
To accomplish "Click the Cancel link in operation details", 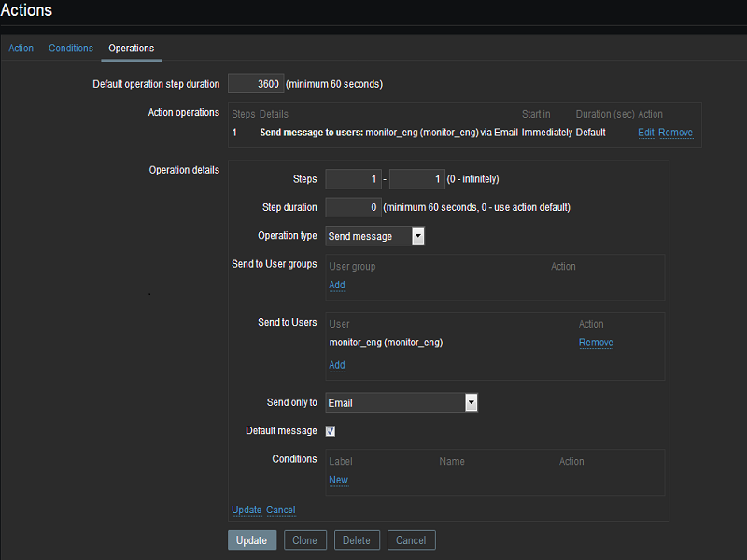I will 280,510.
